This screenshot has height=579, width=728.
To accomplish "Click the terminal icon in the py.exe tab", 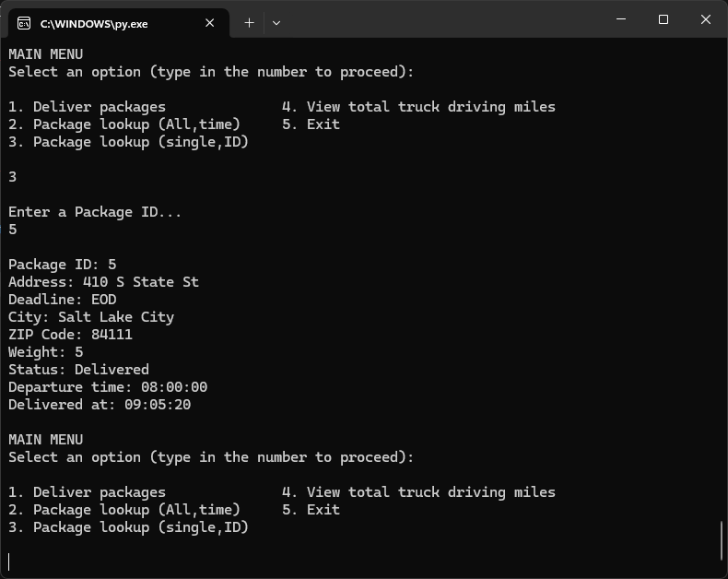I will (24, 23).
